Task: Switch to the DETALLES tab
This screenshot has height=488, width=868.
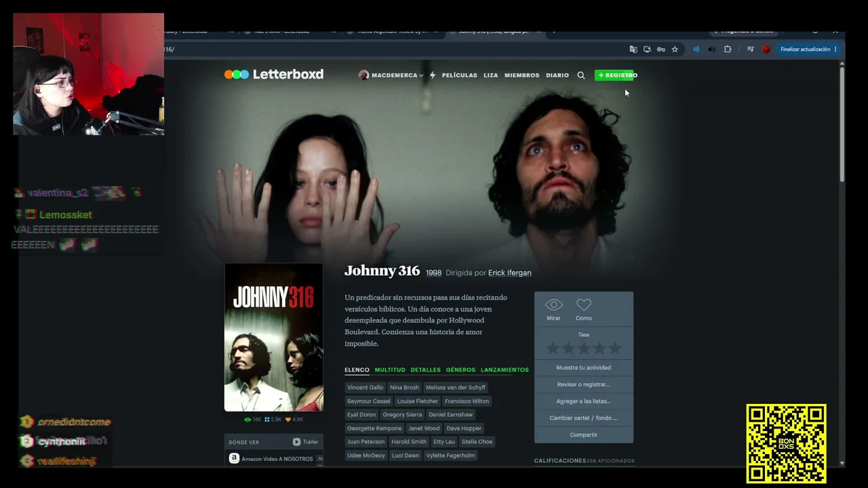Action: 425,370
